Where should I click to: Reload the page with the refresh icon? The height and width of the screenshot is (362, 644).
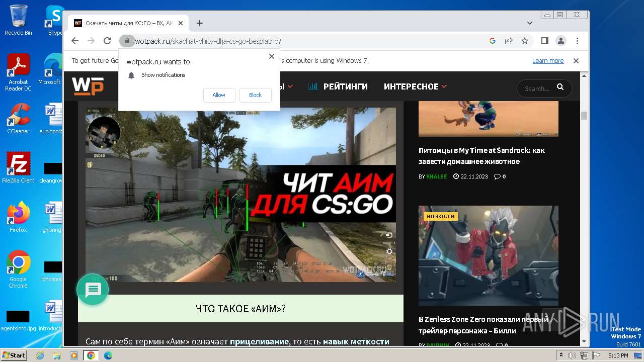[x=107, y=41]
